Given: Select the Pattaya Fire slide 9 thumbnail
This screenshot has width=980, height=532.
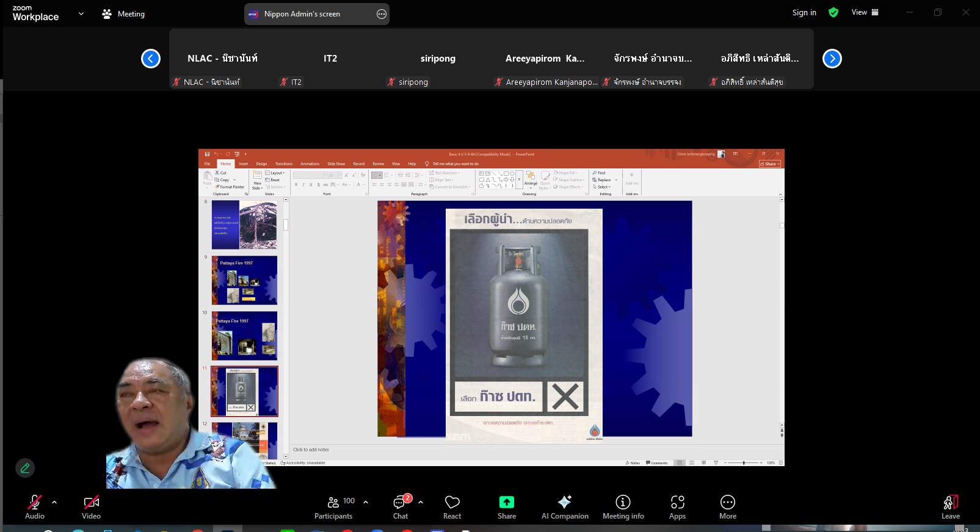Looking at the screenshot, I should (x=244, y=280).
